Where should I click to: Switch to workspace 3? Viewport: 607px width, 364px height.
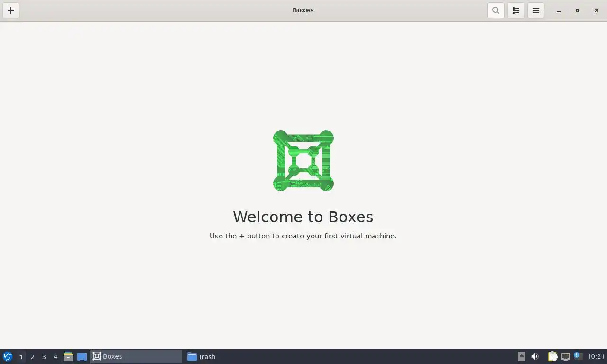click(x=44, y=357)
